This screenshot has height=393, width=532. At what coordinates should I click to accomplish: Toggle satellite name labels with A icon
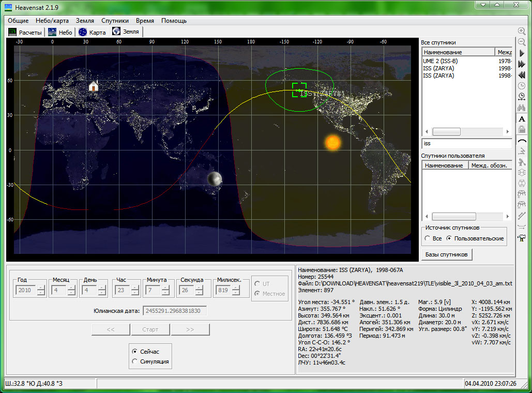[x=522, y=119]
